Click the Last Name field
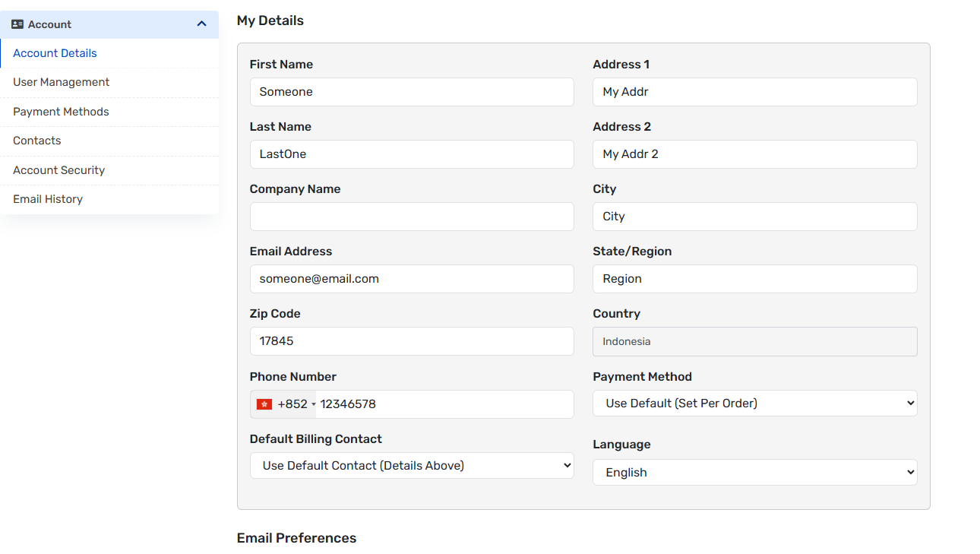This screenshot has width=980, height=554. [412, 154]
